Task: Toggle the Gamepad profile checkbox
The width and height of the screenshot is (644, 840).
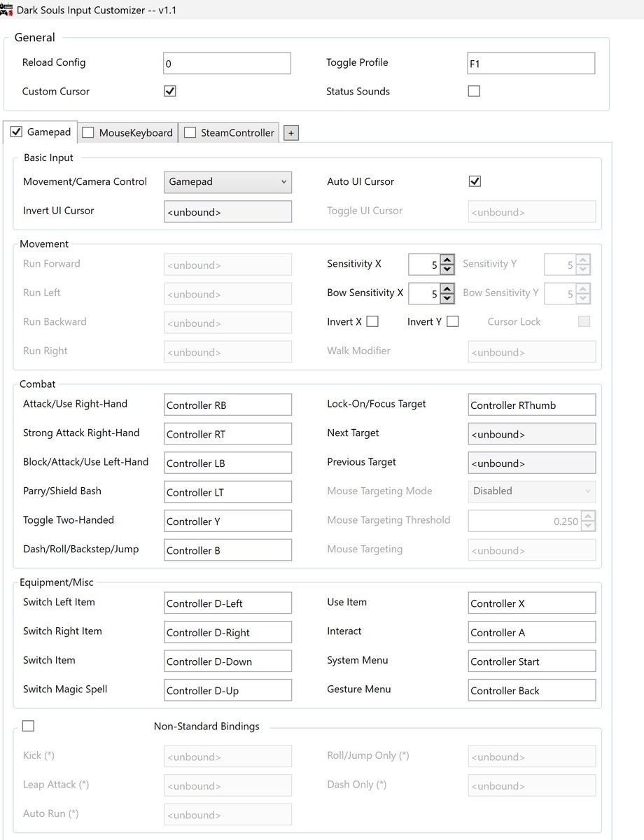Action: point(17,132)
